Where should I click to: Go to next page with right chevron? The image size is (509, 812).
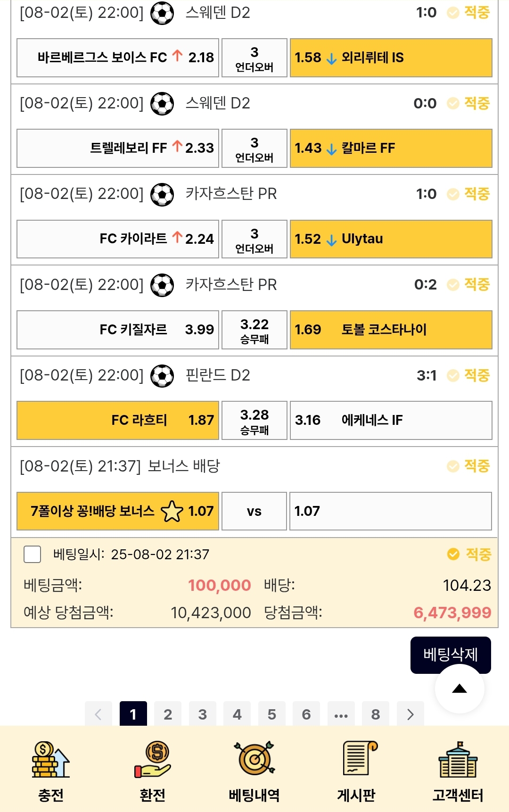tap(410, 714)
